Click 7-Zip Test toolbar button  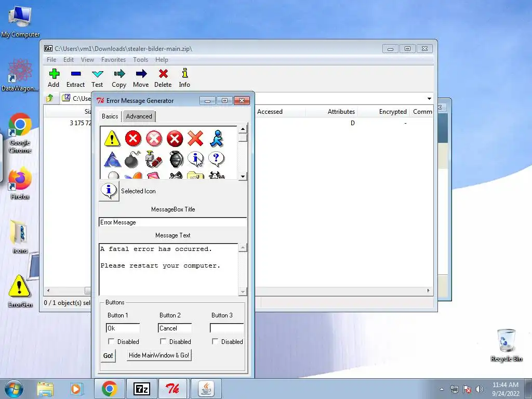tap(97, 78)
